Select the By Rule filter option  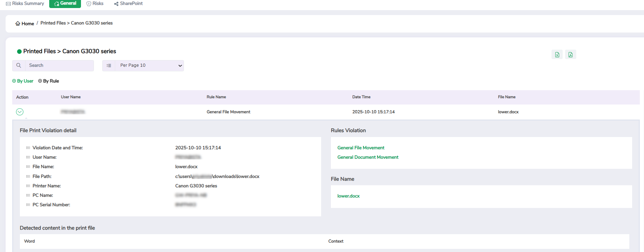point(49,81)
